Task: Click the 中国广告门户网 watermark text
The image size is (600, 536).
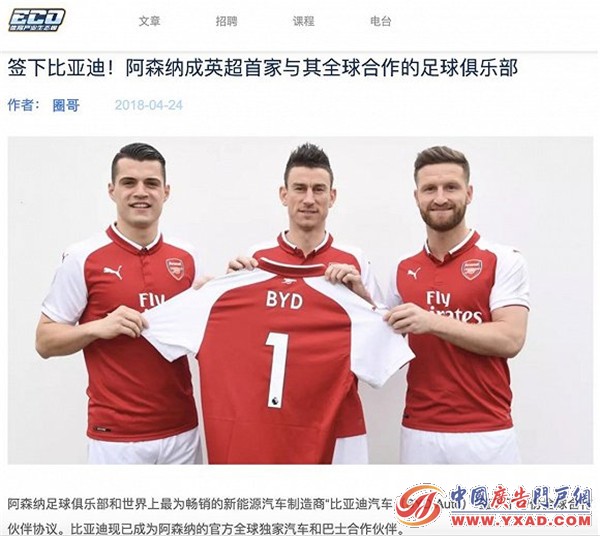Action: 520,498
